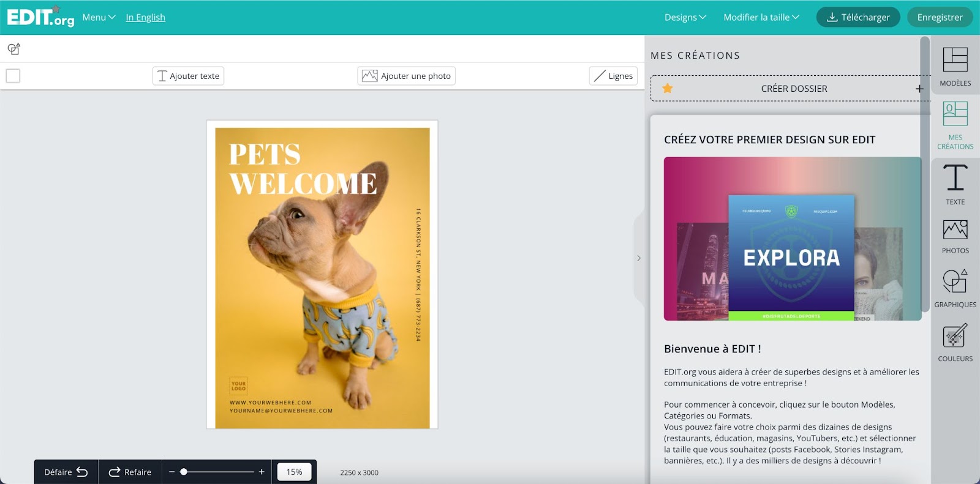Open the Modèles panel
The height and width of the screenshot is (484, 980).
(955, 67)
